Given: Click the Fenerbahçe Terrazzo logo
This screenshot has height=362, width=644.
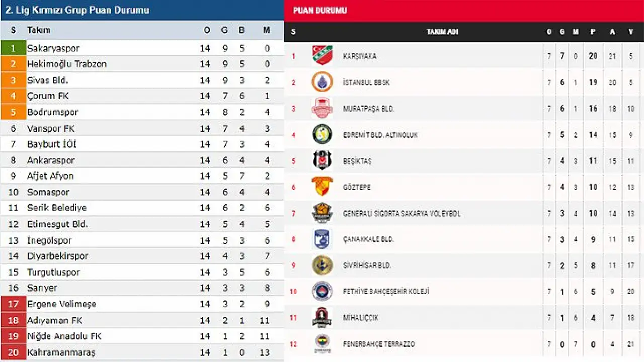Looking at the screenshot, I should tap(322, 344).
